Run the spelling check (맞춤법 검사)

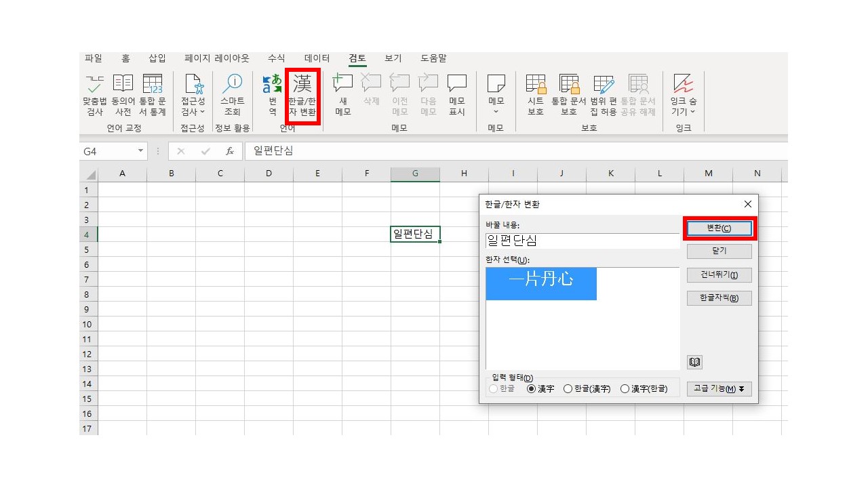[x=95, y=95]
